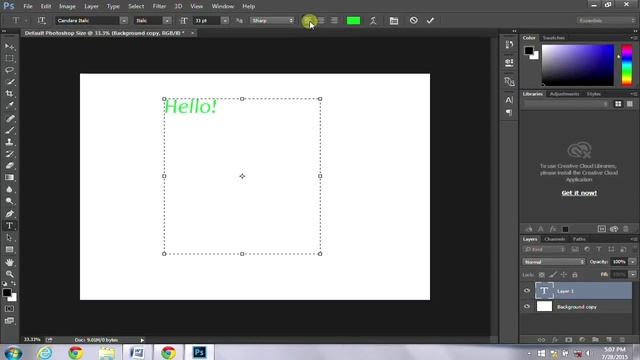The width and height of the screenshot is (640, 360).
Task: Toggle lock transparent pixels
Action: click(542, 275)
